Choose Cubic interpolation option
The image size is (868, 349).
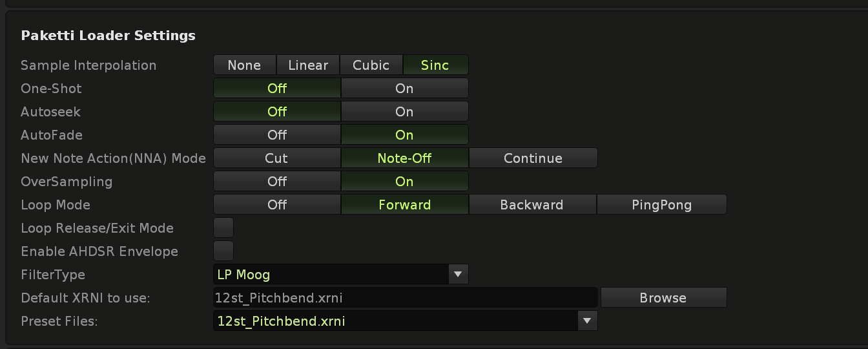point(371,65)
